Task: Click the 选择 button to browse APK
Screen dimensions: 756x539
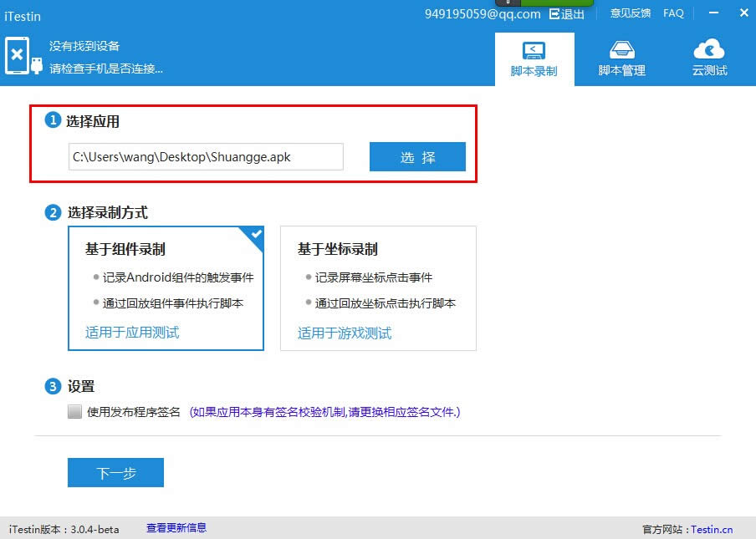Action: pos(417,156)
